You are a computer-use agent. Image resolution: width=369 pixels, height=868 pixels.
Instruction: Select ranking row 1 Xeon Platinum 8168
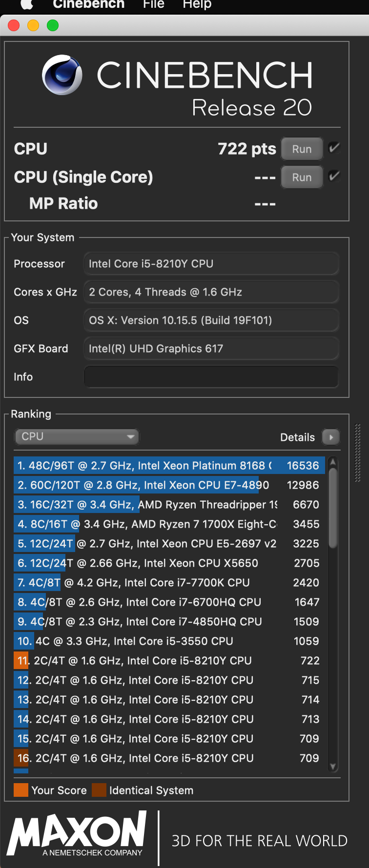(x=169, y=466)
